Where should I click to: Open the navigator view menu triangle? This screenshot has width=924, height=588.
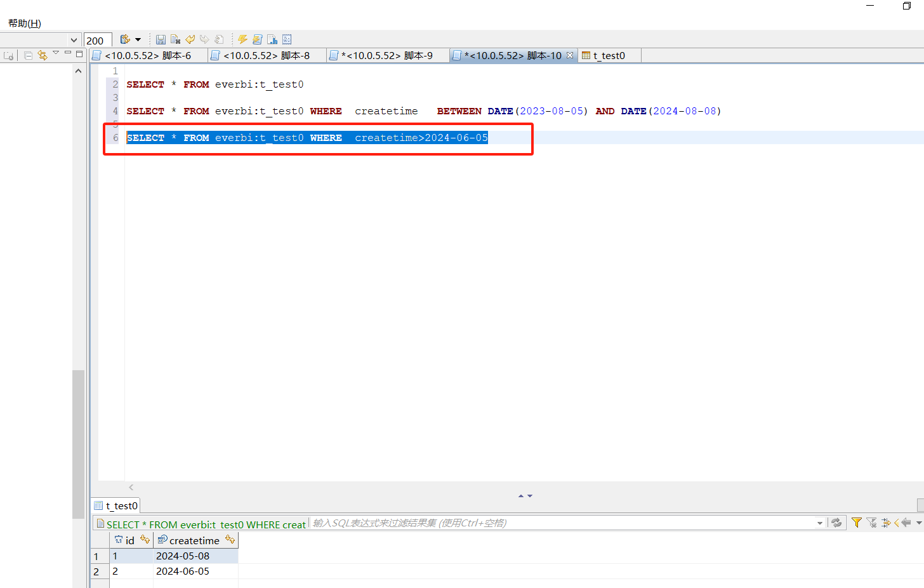(56, 53)
